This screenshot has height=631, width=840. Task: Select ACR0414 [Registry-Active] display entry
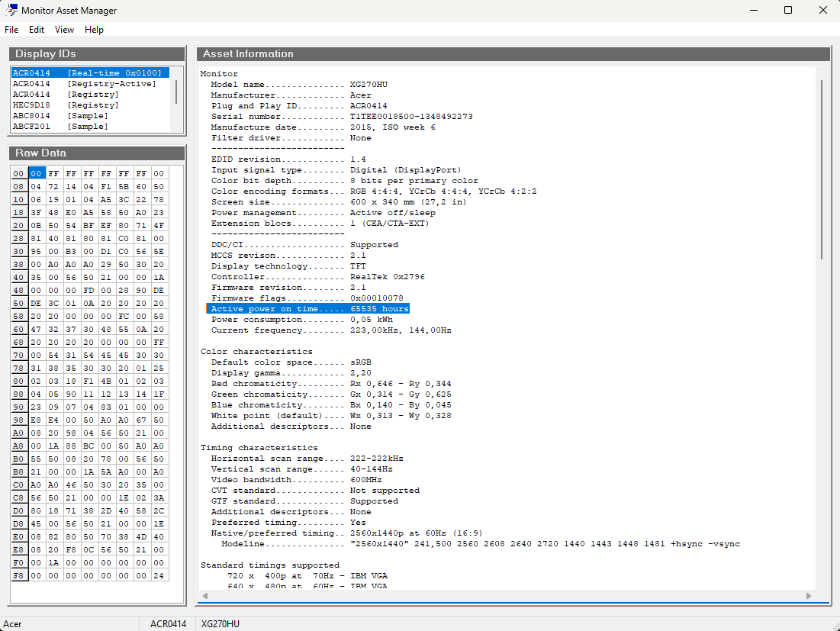[x=90, y=84]
